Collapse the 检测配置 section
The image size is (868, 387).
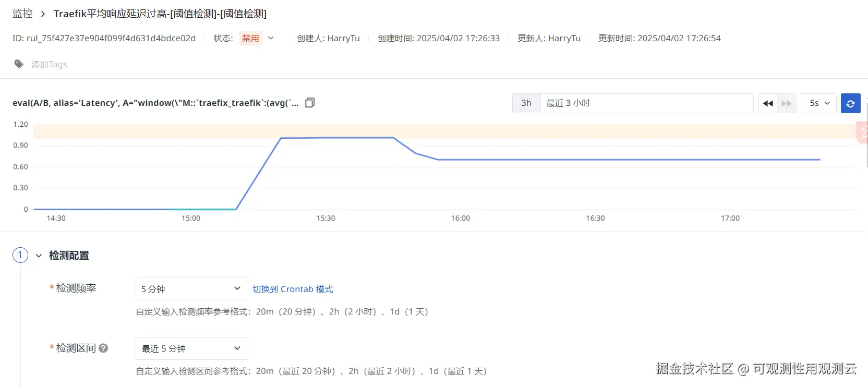click(x=39, y=256)
